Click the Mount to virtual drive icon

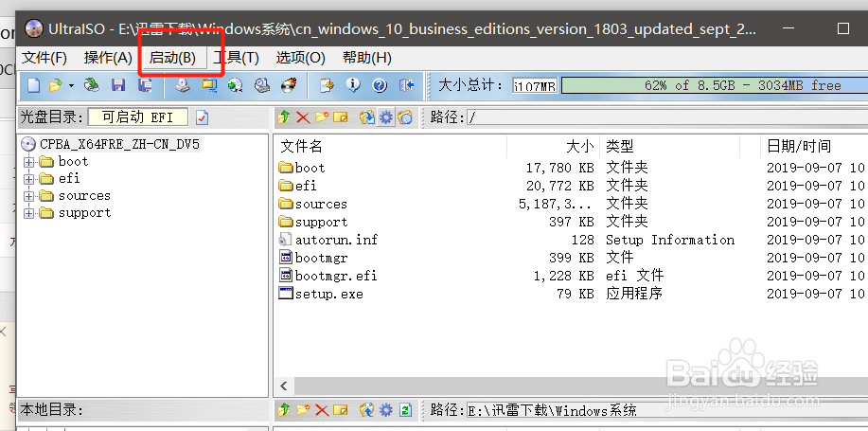coord(262,85)
